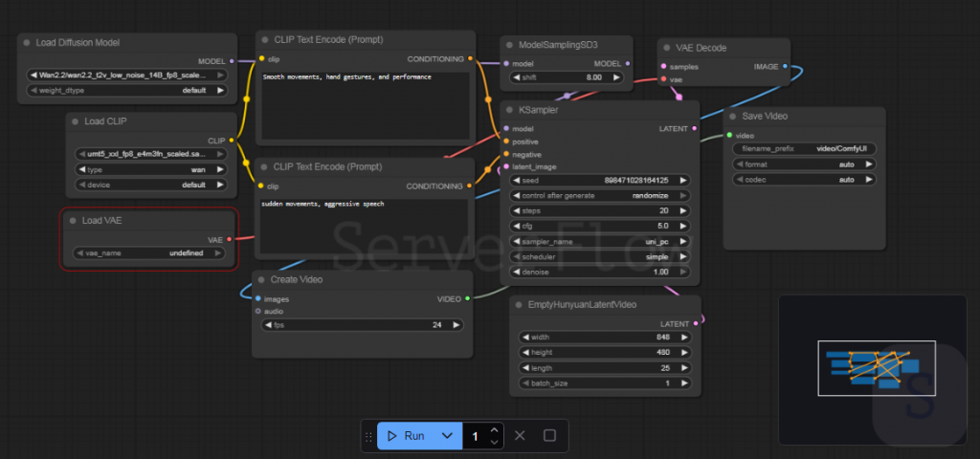
Task: Click the 'ModelSamplingSD3' node title text
Action: [558, 45]
